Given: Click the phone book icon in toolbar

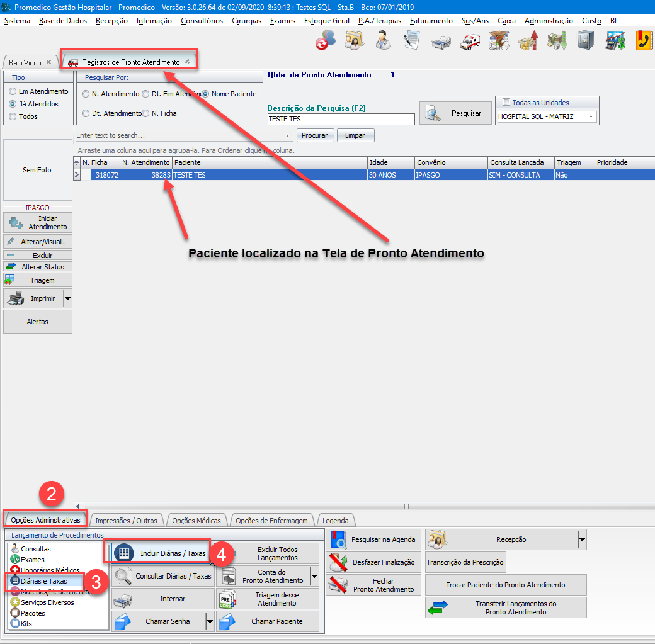Looking at the screenshot, I should [643, 42].
